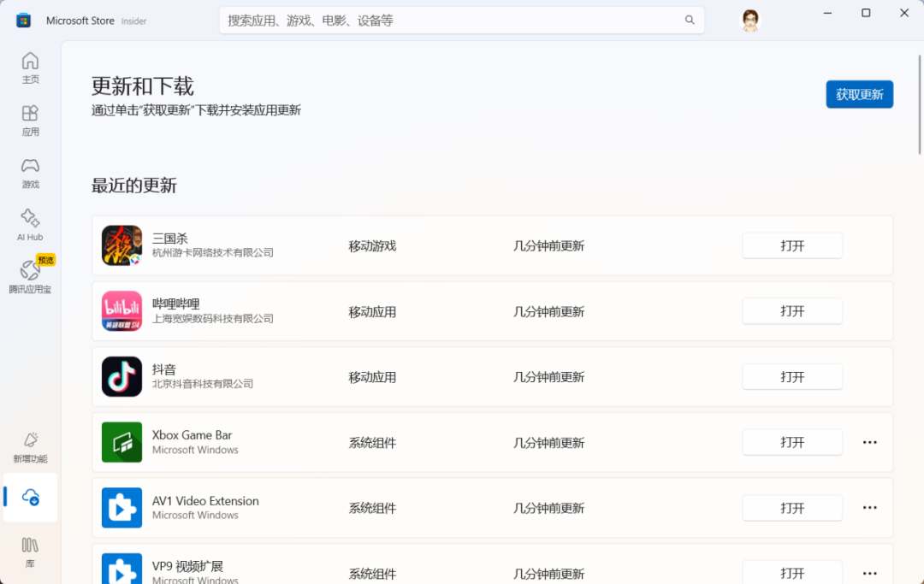
Task: Open 哔哩哔哩 with its 打开 button
Action: pyautogui.click(x=792, y=311)
